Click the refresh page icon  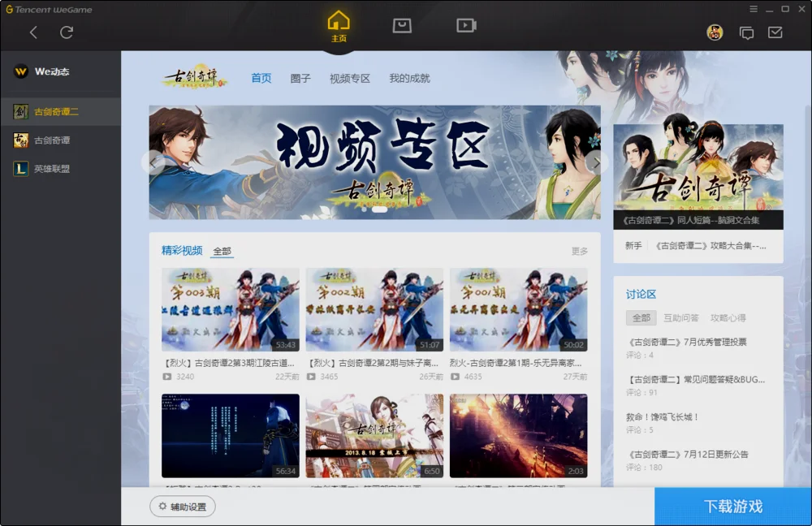tap(67, 33)
